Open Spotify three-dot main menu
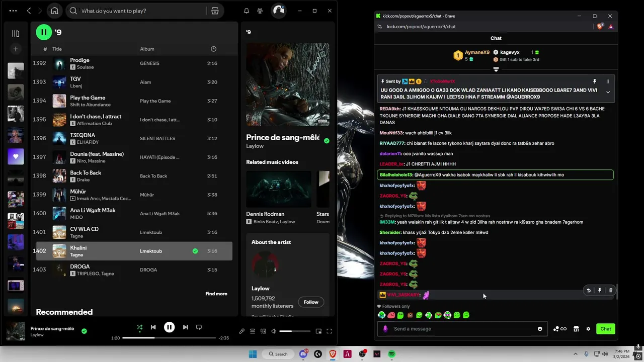The width and height of the screenshot is (644, 362). (x=13, y=11)
